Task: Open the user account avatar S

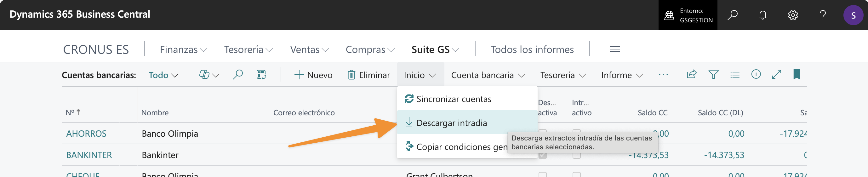Action: tap(853, 15)
